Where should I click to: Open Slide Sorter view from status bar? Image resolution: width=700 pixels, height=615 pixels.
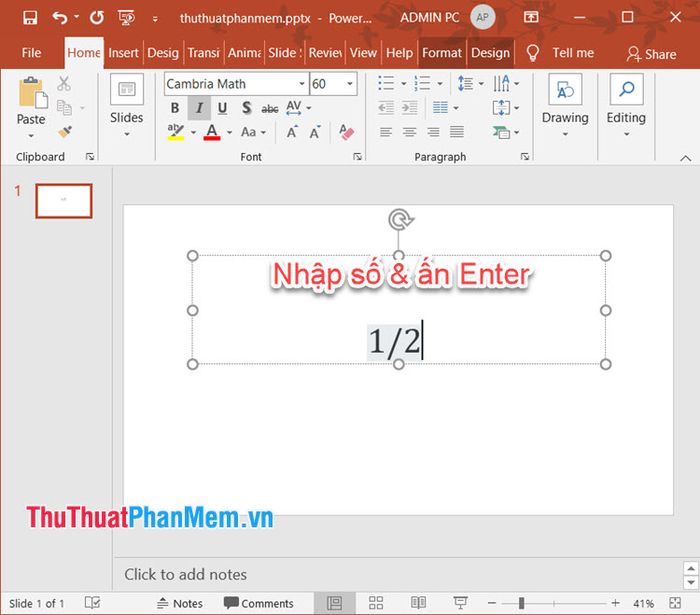[376, 603]
